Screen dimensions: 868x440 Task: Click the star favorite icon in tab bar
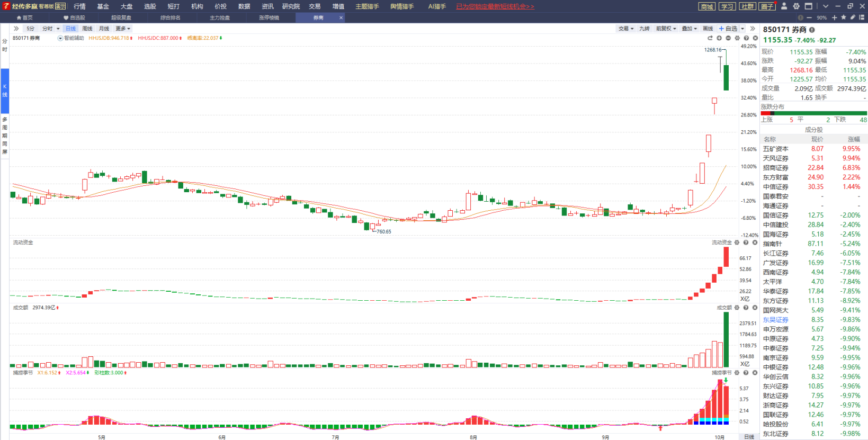pos(844,17)
